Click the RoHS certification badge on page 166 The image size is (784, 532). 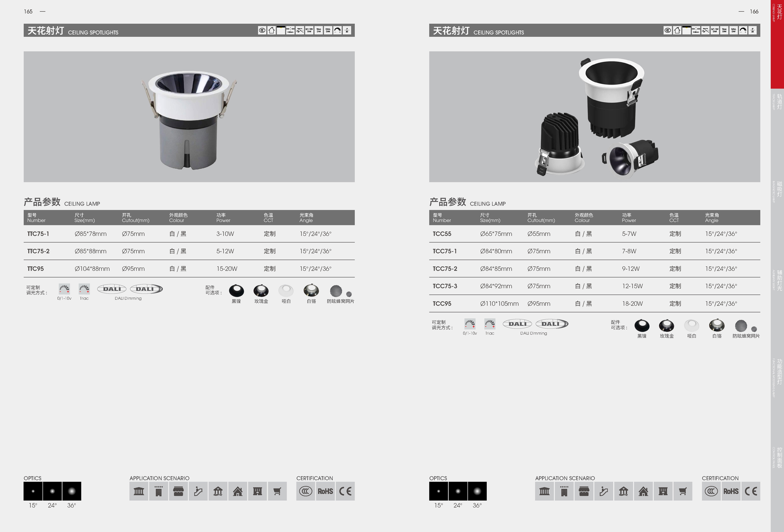731,491
